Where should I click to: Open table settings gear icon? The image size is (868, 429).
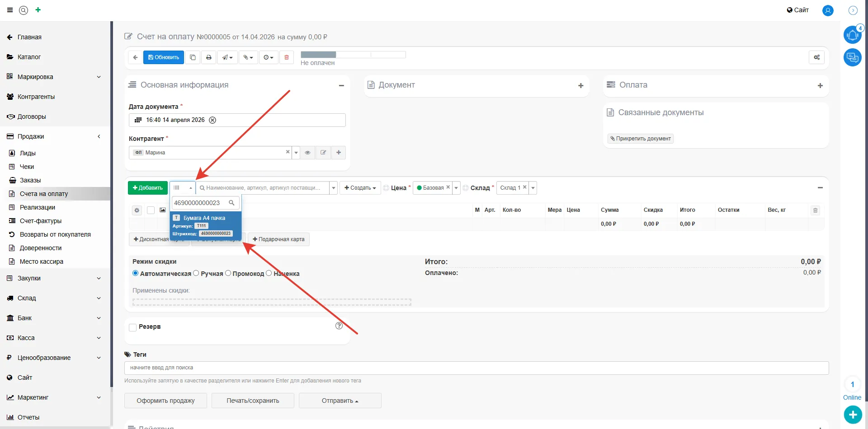point(137,210)
